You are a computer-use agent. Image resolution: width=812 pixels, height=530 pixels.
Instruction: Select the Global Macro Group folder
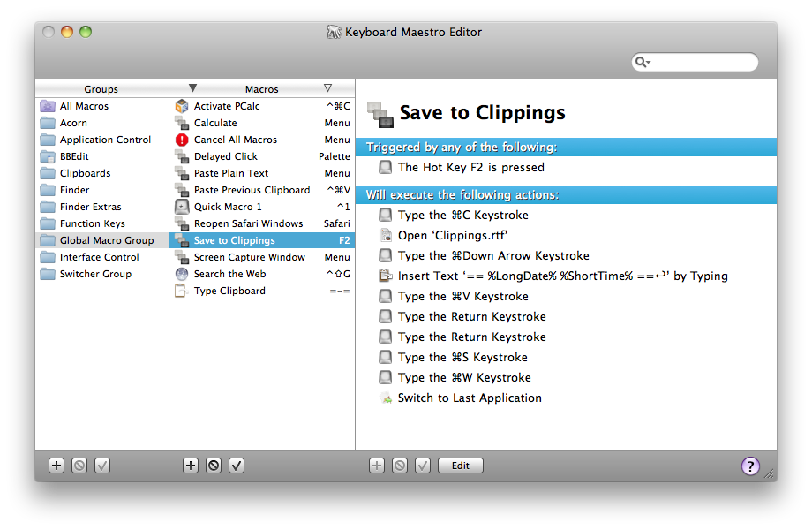click(101, 240)
